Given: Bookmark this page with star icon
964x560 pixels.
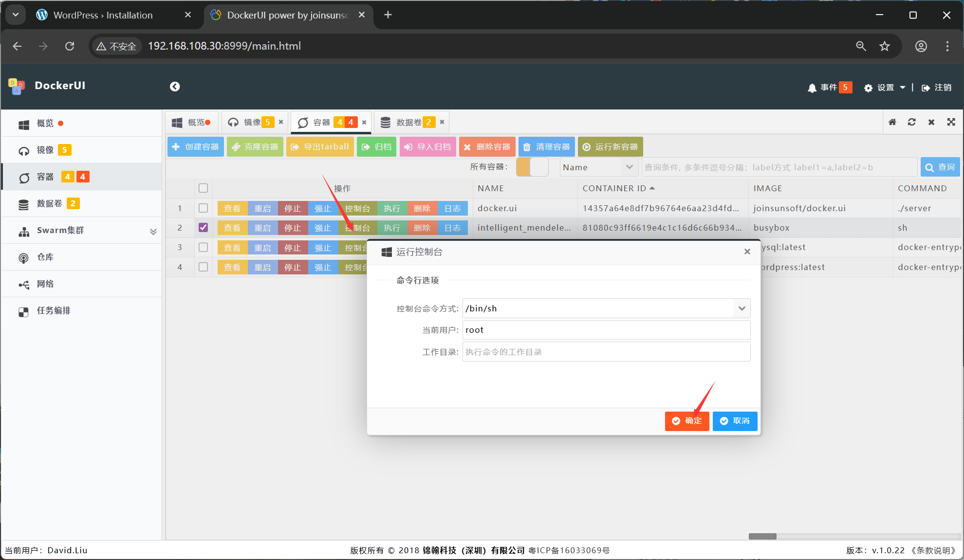Looking at the screenshot, I should point(885,46).
